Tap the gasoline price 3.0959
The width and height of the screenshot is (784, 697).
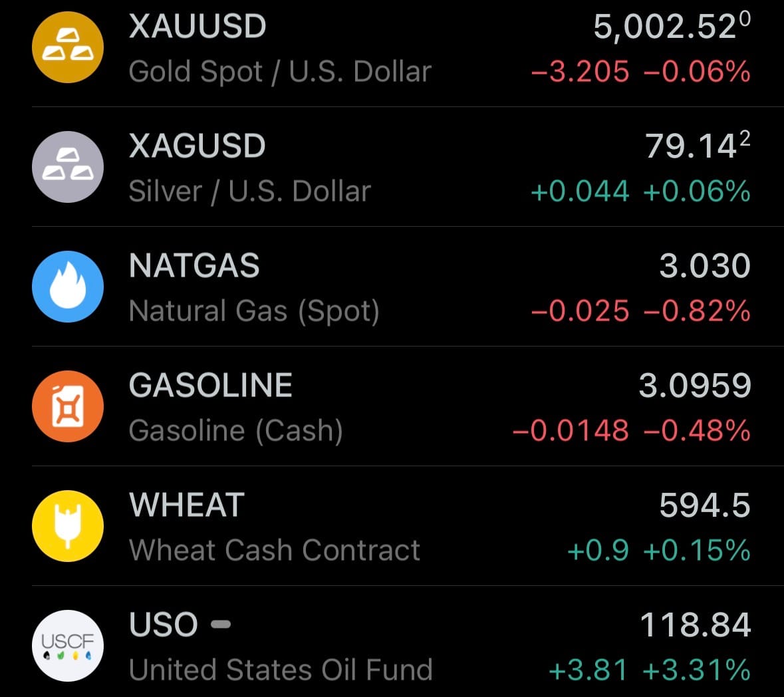pyautogui.click(x=695, y=386)
